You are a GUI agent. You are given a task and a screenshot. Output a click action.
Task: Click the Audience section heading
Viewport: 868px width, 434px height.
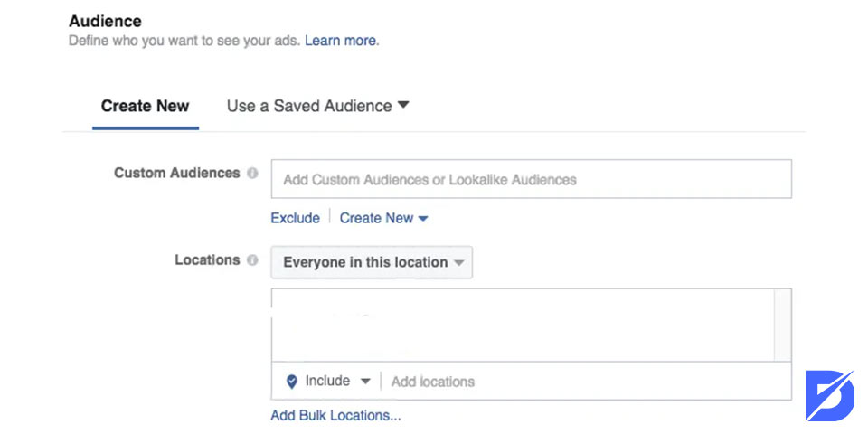click(105, 22)
